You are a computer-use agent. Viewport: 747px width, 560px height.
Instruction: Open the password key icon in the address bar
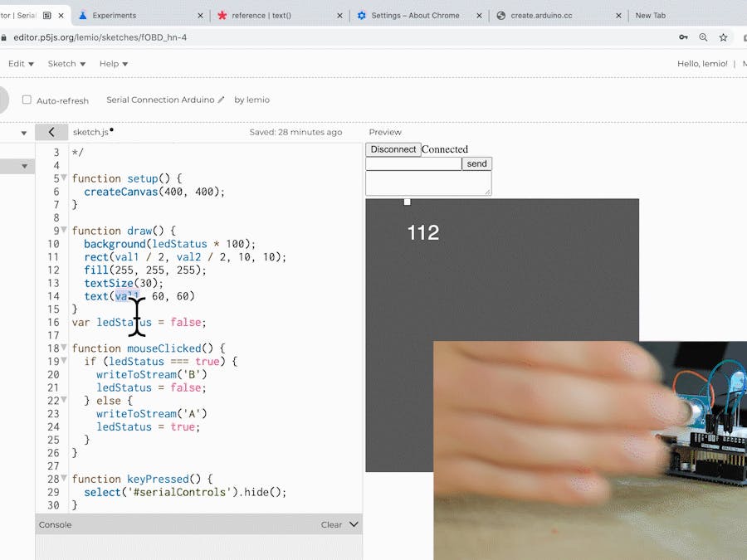(682, 37)
